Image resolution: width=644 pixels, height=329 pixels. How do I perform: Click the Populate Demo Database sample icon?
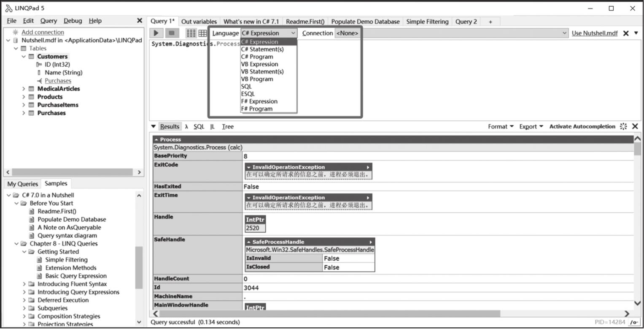click(32, 219)
